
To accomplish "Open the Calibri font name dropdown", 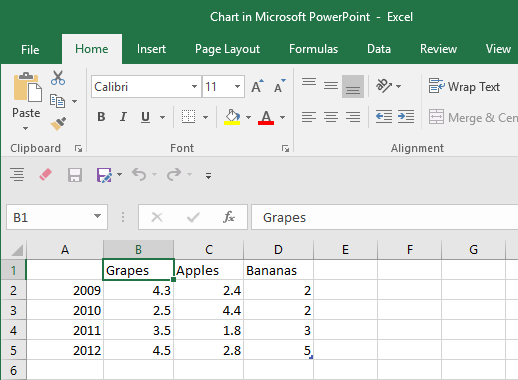I will tap(194, 87).
